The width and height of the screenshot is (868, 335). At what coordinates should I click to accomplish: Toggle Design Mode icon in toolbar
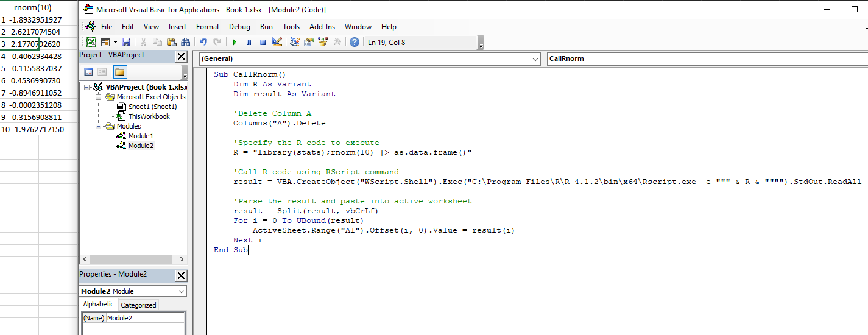(x=277, y=42)
